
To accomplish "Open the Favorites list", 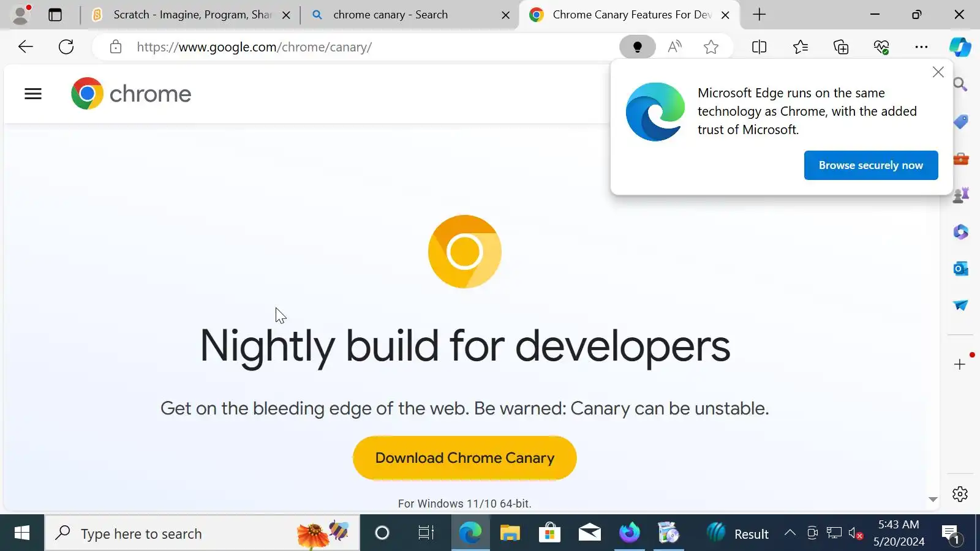I will point(800,47).
